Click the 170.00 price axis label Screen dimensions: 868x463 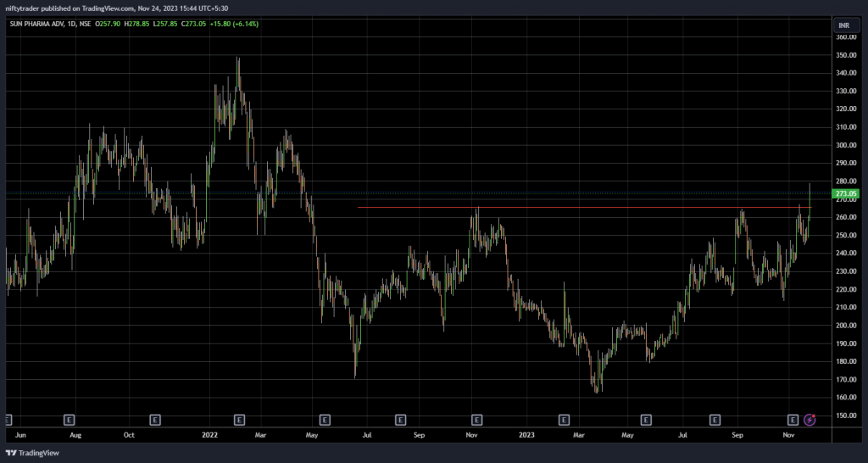click(x=847, y=380)
